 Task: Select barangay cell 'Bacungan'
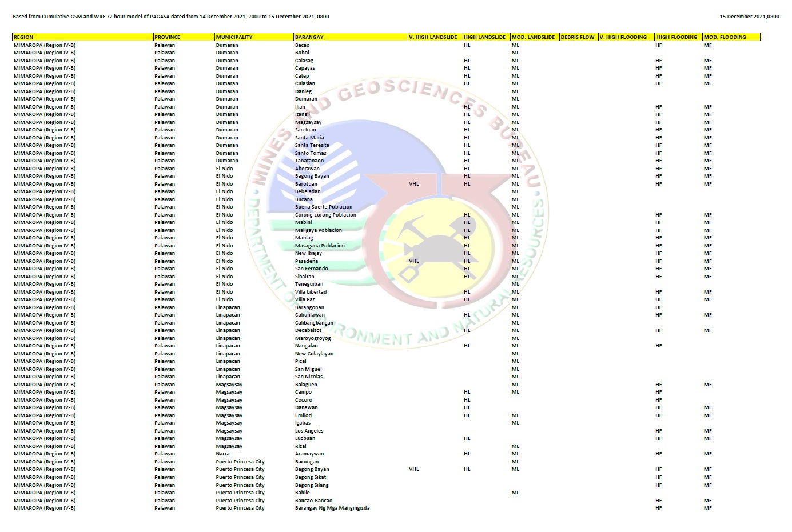307,461
